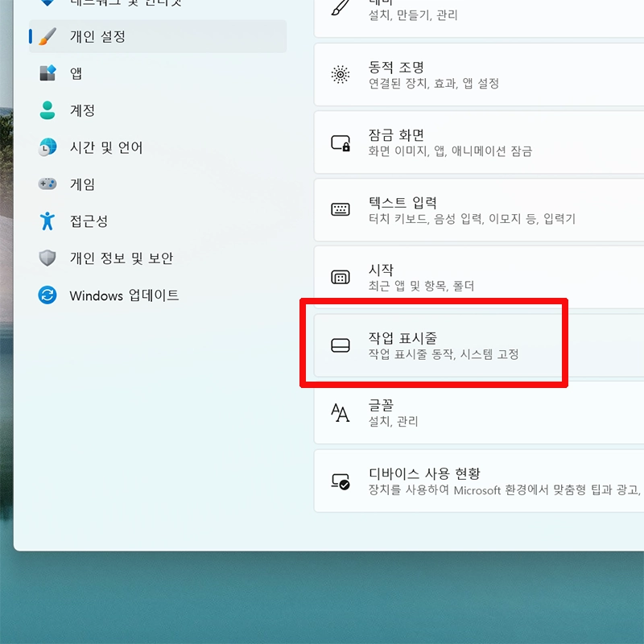Click the gamepad icon next to 게임
644x644 pixels.
[46, 184]
